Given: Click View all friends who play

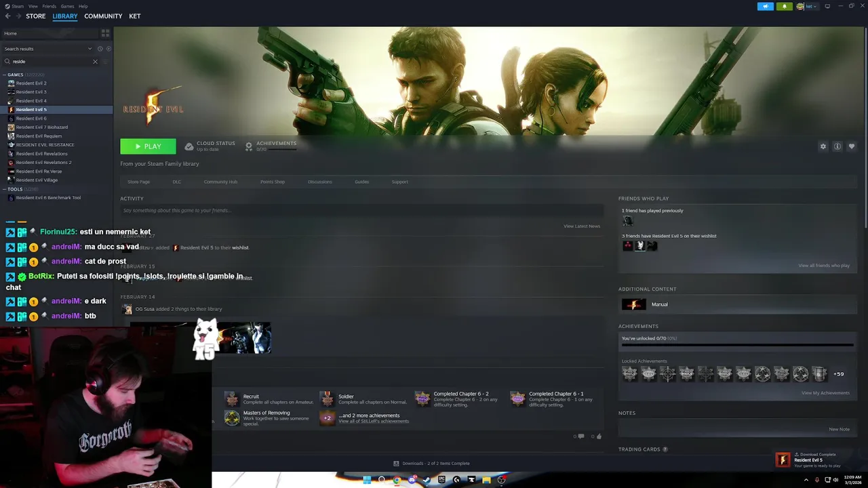Looking at the screenshot, I should (824, 266).
